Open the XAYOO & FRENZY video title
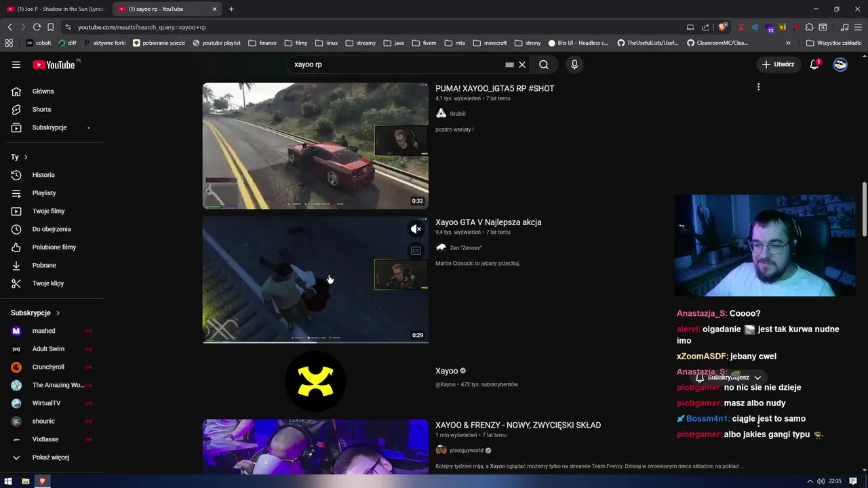 point(518,425)
